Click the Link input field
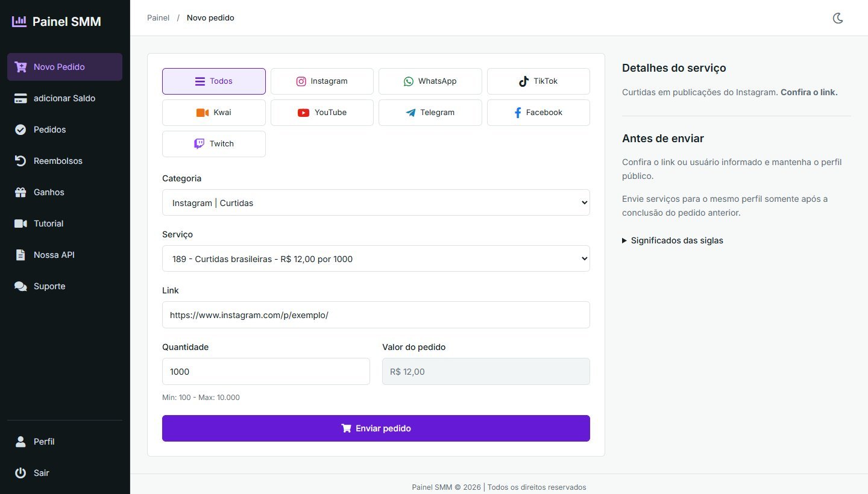The image size is (868, 494). (376, 314)
